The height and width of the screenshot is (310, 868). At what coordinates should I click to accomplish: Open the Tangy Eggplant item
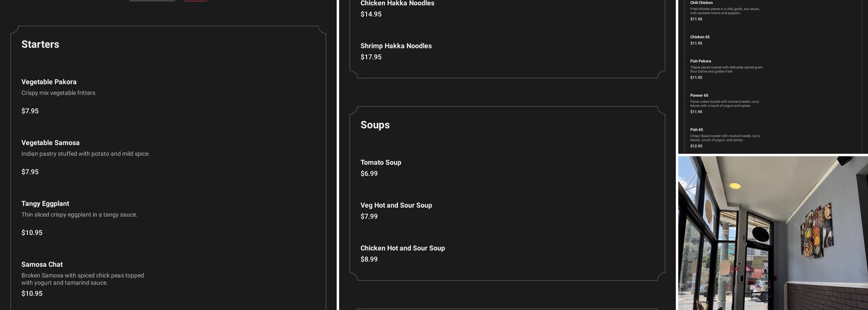click(45, 203)
